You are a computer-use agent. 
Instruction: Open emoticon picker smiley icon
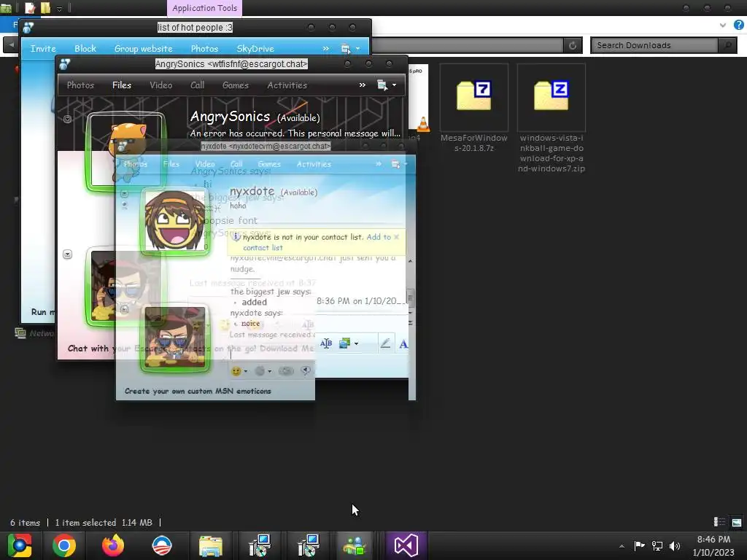coord(236,371)
